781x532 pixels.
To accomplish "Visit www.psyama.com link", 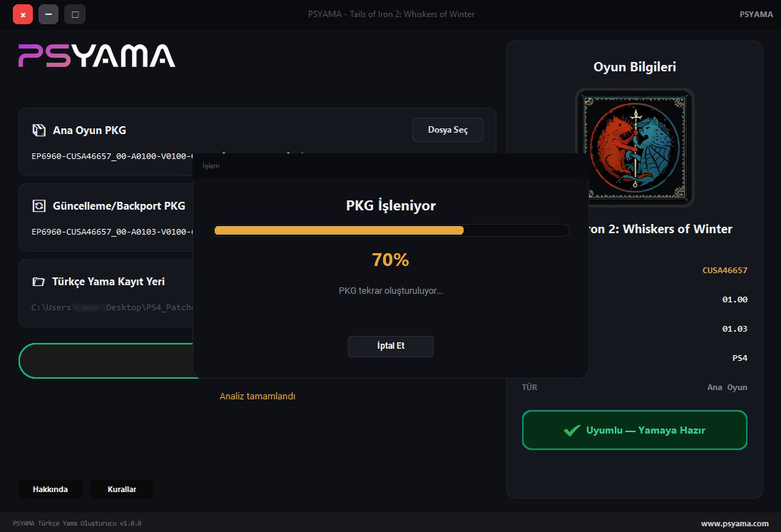I will pyautogui.click(x=735, y=523).
